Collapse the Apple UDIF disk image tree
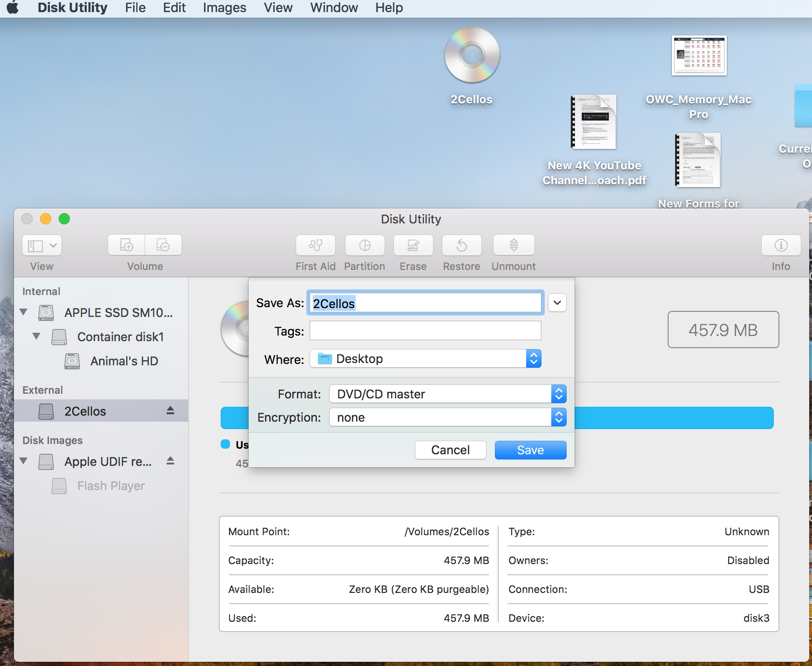The height and width of the screenshot is (666, 812). coord(24,461)
